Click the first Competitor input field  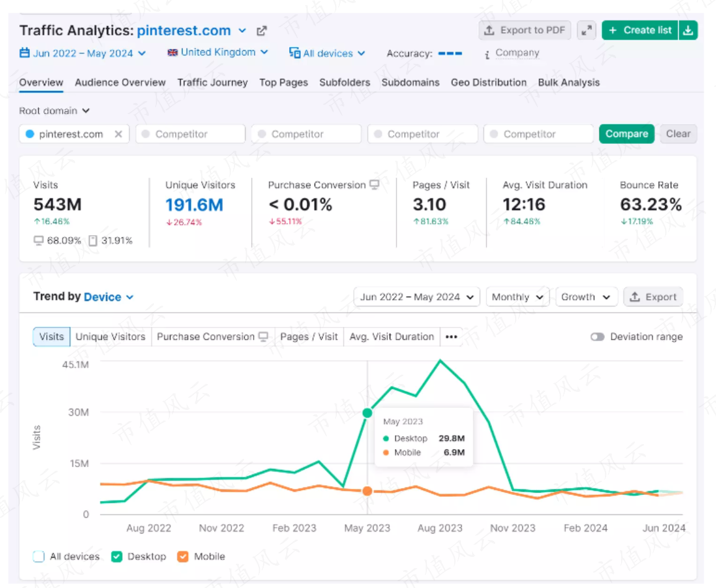pyautogui.click(x=190, y=134)
